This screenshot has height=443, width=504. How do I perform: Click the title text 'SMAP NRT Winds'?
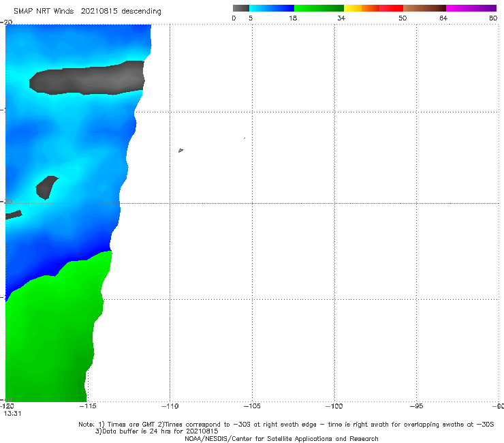(44, 11)
